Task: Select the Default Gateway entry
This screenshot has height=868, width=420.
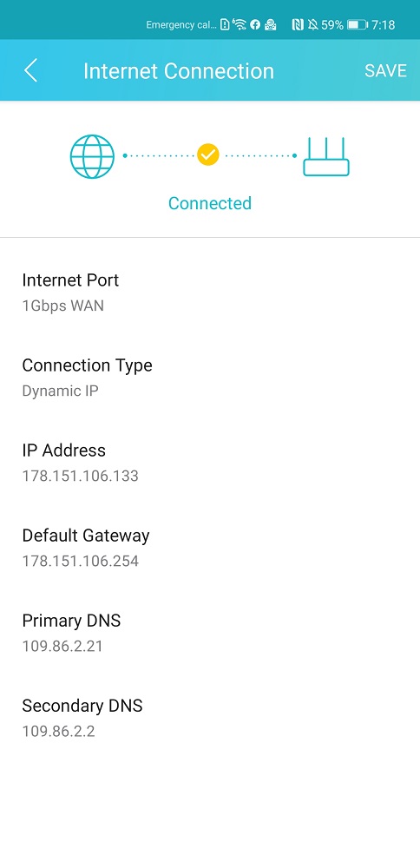Action: click(210, 548)
